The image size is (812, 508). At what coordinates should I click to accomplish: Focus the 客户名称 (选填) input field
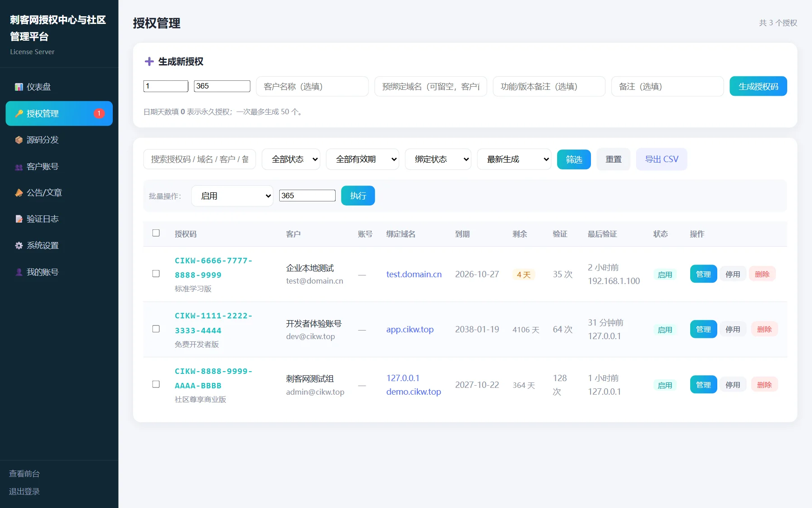pos(312,86)
